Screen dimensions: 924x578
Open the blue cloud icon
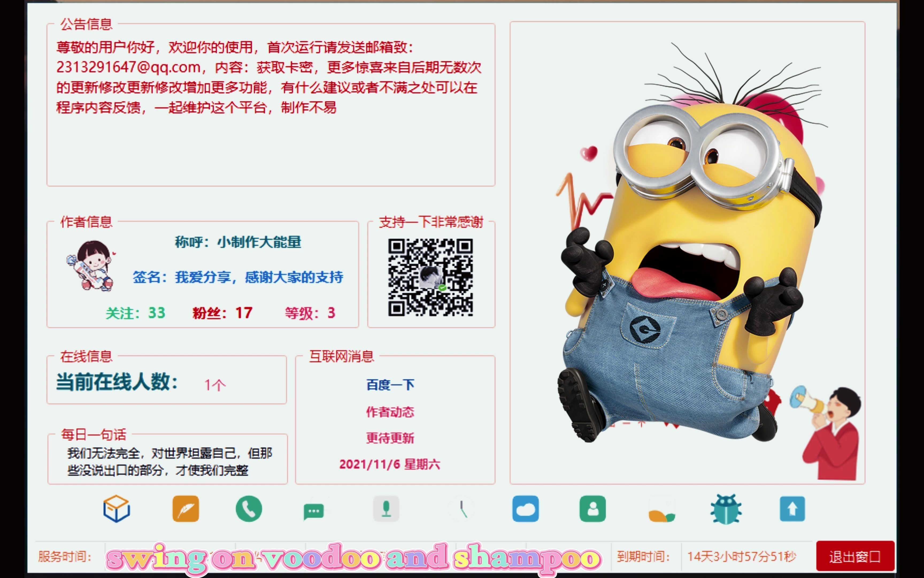point(525,508)
